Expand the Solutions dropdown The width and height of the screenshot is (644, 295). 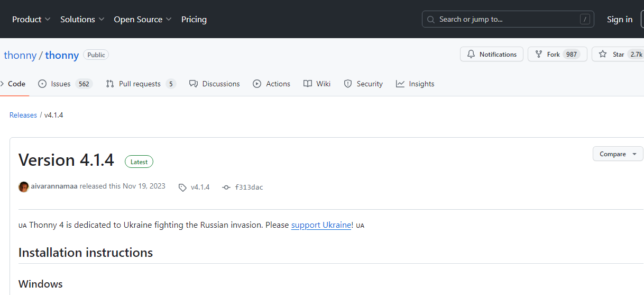(82, 20)
